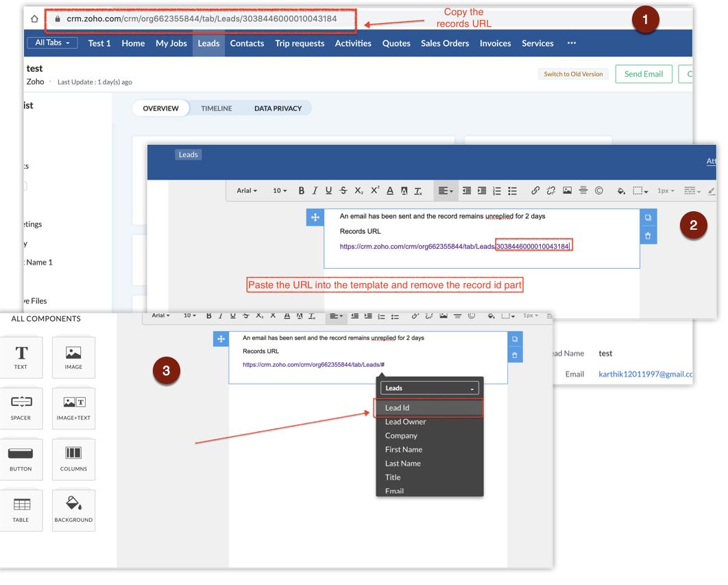The width and height of the screenshot is (728, 585).
Task: Click the browser home icon
Action: click(x=34, y=19)
